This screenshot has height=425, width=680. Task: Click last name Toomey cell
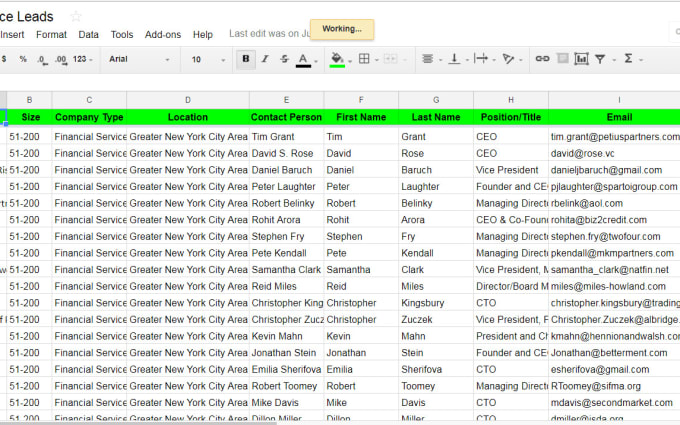pos(436,386)
